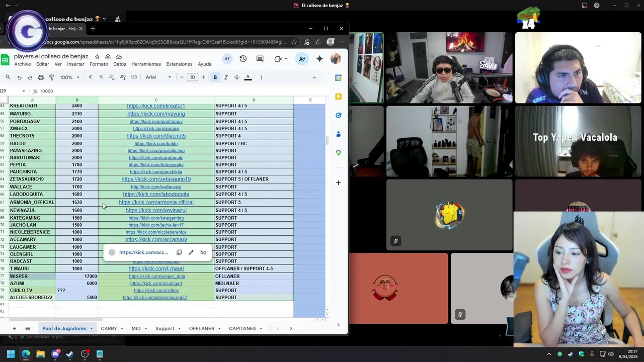
Task: Open the Herramientas menu
Action: (x=146, y=64)
